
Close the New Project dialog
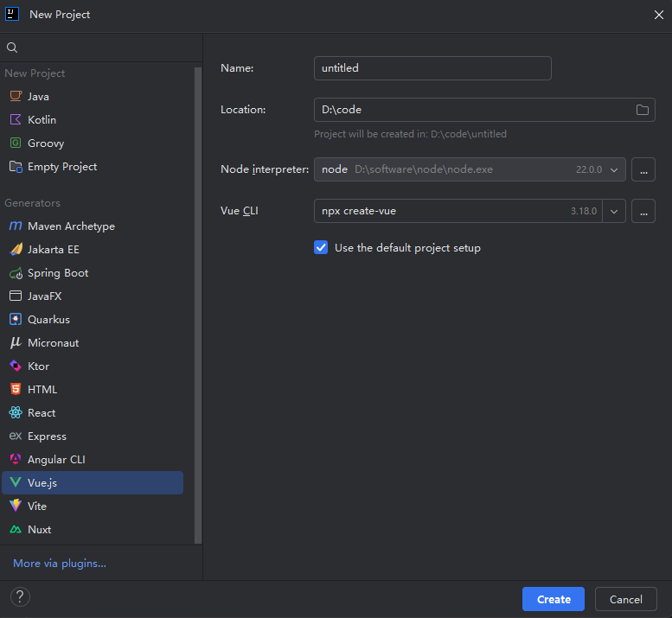659,15
